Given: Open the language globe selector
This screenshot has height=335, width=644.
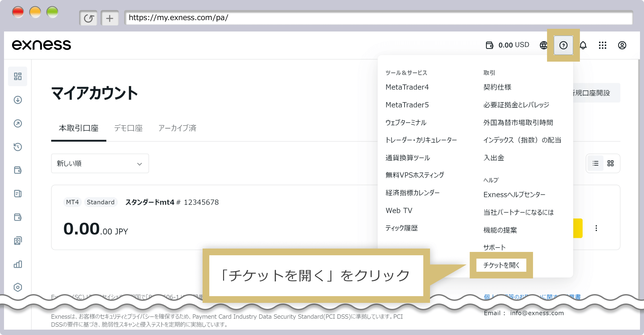Looking at the screenshot, I should click(x=543, y=45).
